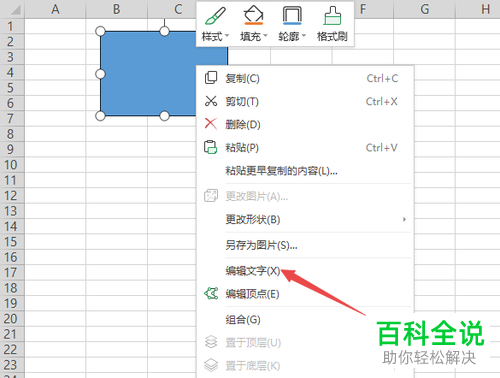The width and height of the screenshot is (500, 378).
Task: Click the 置于底层 layers icon
Action: [211, 365]
